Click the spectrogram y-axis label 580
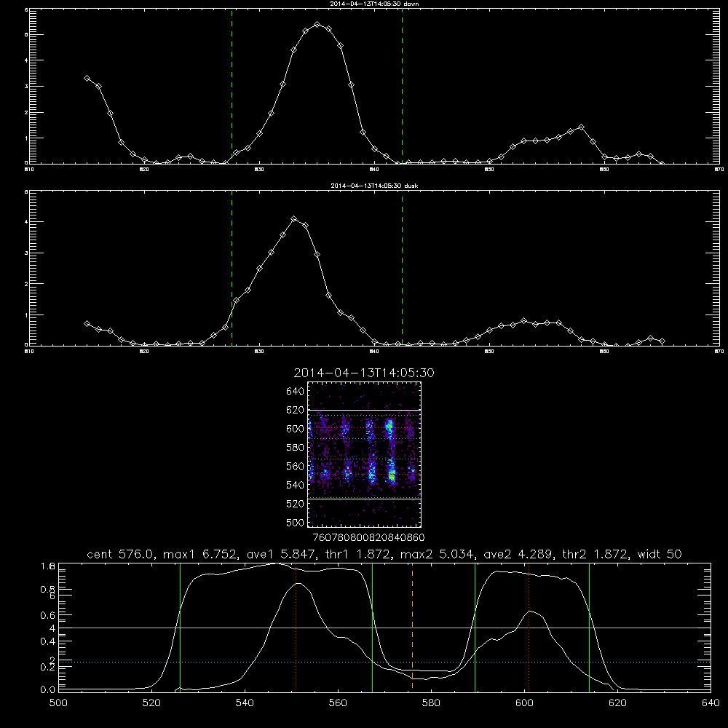 pos(296,448)
